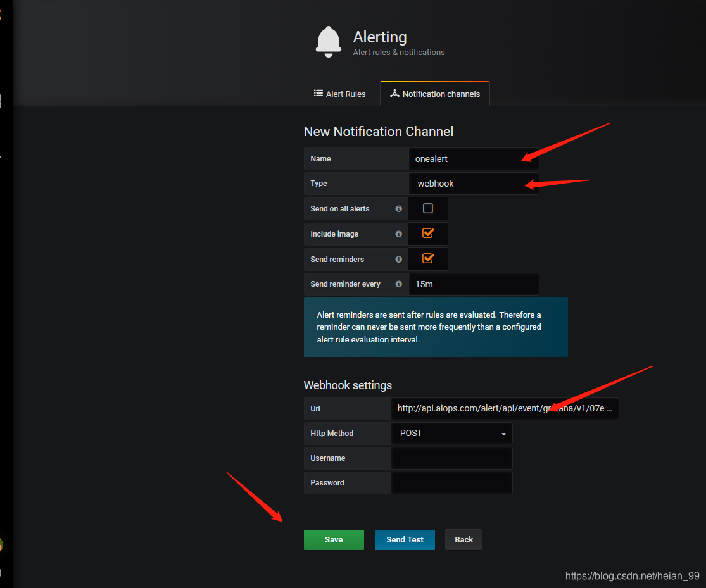Click the Notification channels tab icon
The width and height of the screenshot is (706, 588).
click(394, 93)
